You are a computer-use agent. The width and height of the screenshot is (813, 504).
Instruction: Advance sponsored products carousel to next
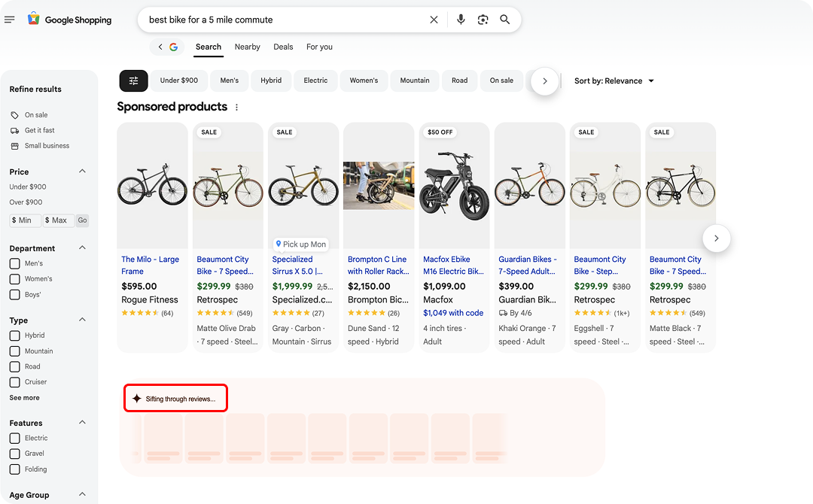tap(716, 238)
